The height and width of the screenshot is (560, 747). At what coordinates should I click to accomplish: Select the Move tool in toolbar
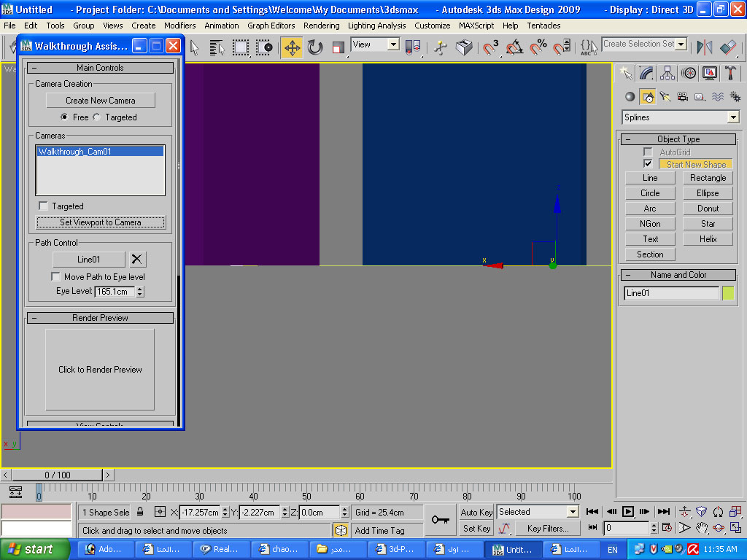point(292,47)
